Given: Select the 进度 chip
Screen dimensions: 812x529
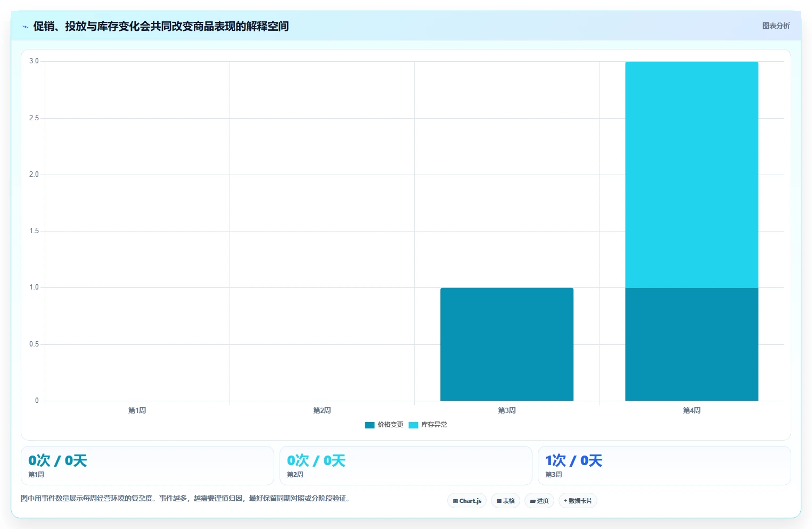Looking at the screenshot, I should click(539, 501).
